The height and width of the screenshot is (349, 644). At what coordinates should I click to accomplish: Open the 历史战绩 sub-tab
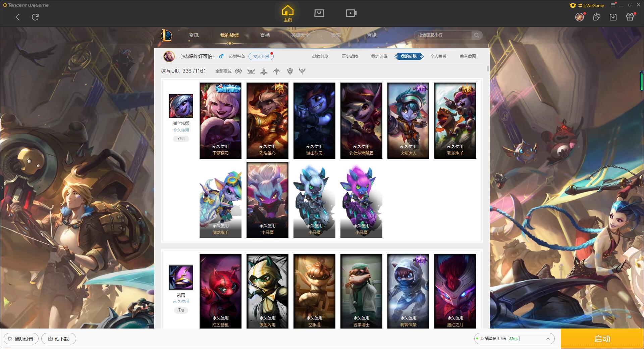pos(350,56)
